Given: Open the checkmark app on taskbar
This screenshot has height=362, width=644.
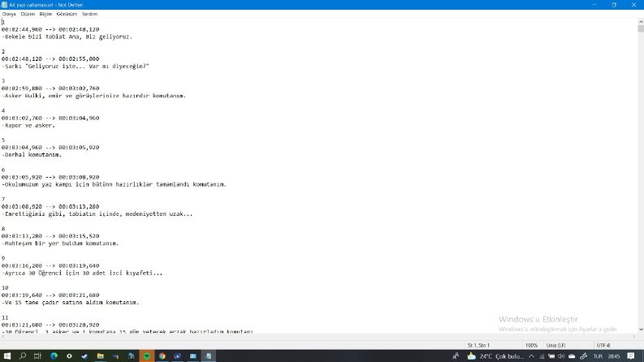Looking at the screenshot, I should click(84, 356).
